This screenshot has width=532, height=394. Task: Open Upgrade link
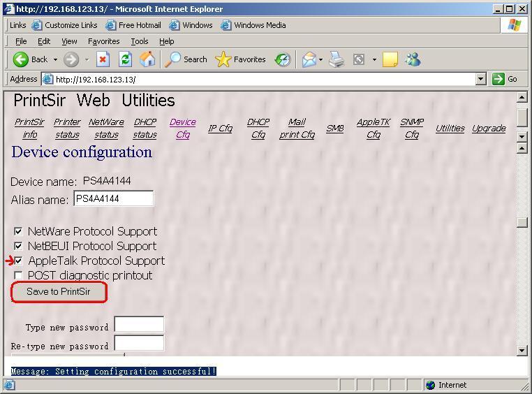(x=489, y=129)
